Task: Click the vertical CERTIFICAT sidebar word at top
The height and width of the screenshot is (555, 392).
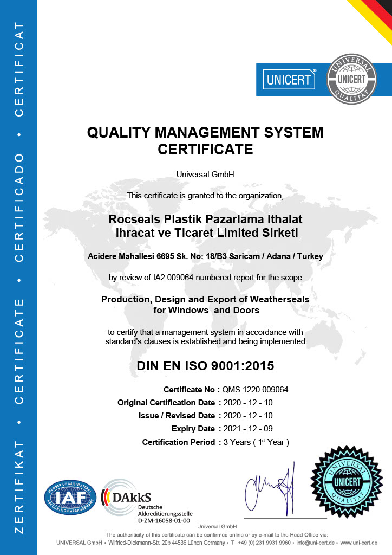Action: pyautogui.click(x=19, y=69)
